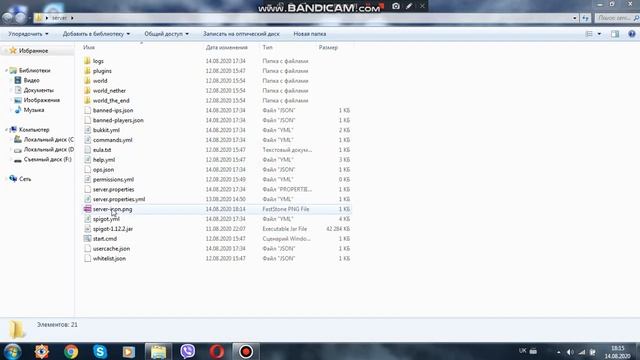The width and height of the screenshot is (640, 360).
Task: Select file name commands.yml
Action: (113, 140)
